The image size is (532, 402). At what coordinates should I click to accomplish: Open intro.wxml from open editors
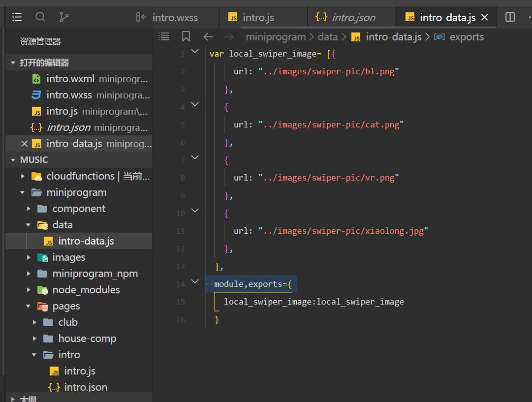[70, 79]
